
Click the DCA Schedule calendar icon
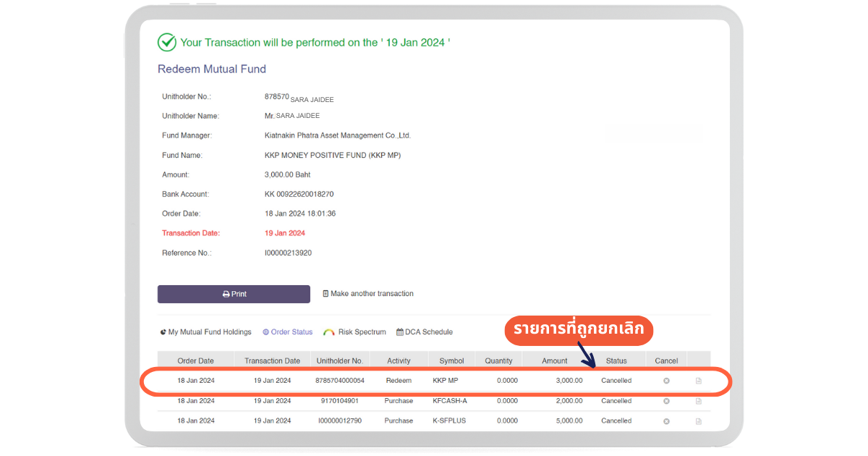click(400, 332)
